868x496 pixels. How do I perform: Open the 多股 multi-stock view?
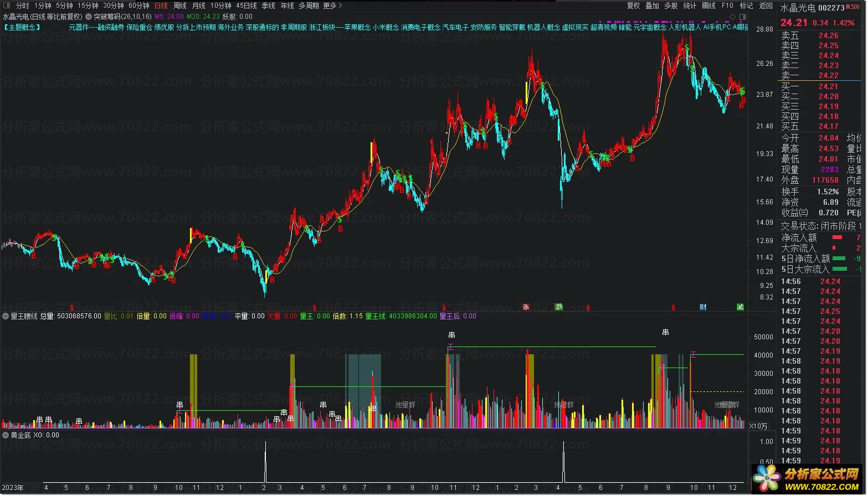671,6
